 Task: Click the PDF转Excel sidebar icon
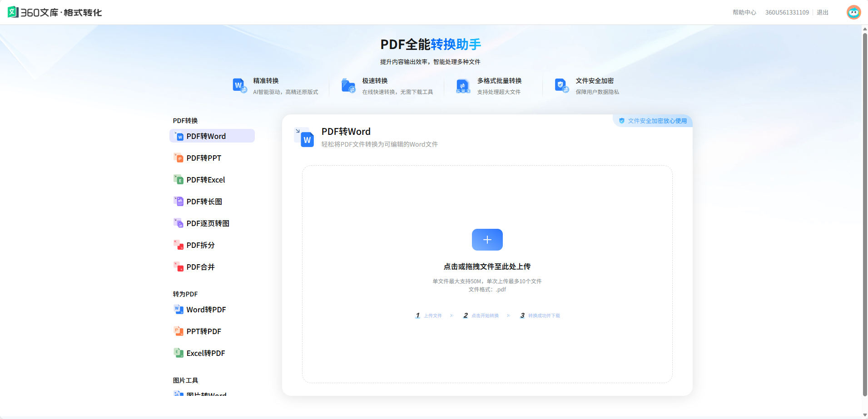click(x=179, y=180)
